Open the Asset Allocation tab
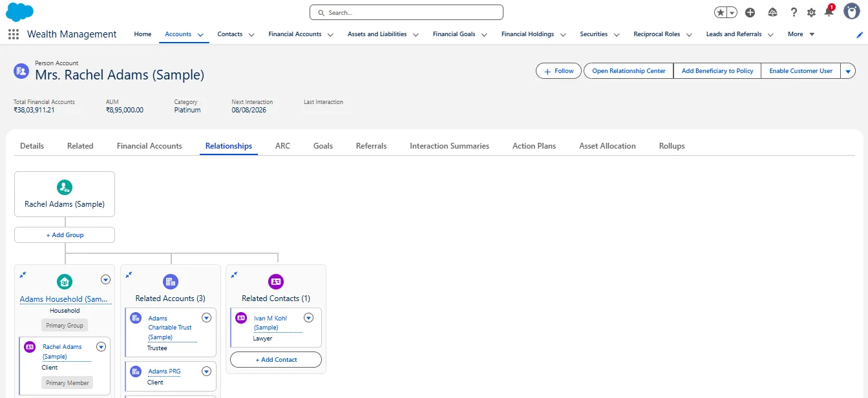This screenshot has width=868, height=398. [607, 146]
